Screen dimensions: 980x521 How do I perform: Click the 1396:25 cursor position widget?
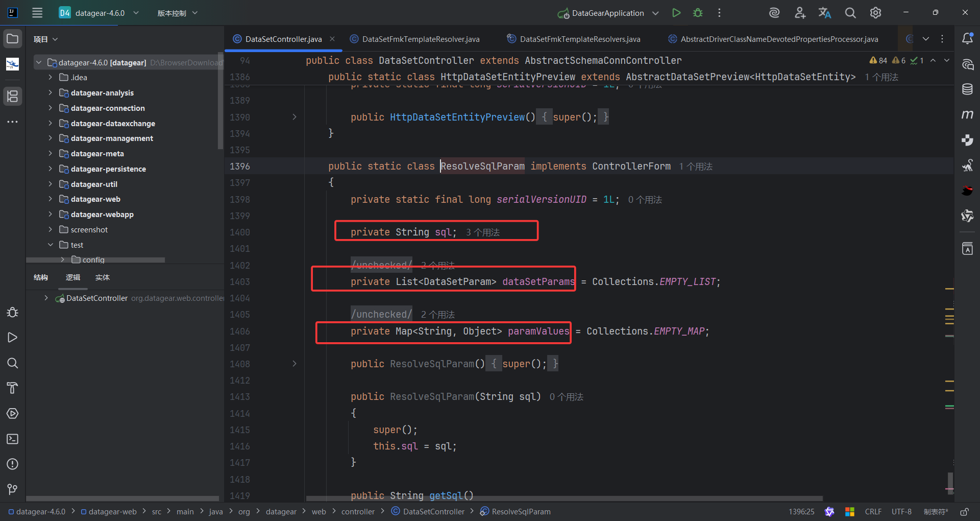(801, 512)
